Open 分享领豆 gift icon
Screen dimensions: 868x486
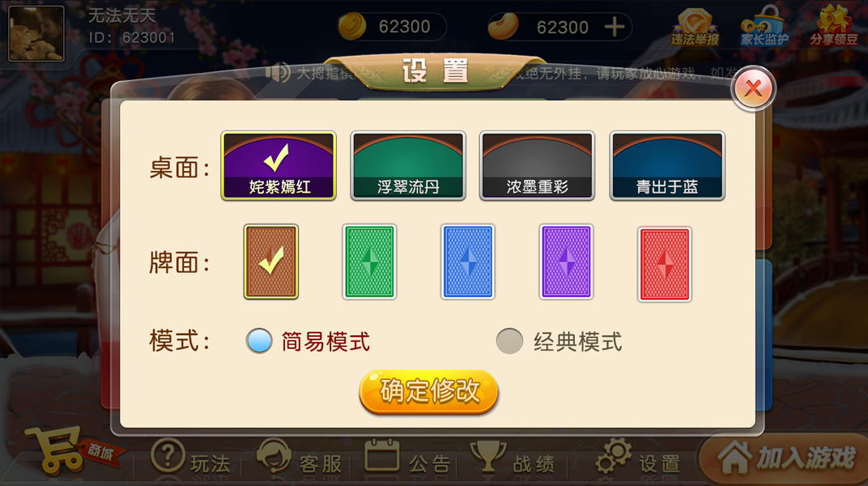834,25
